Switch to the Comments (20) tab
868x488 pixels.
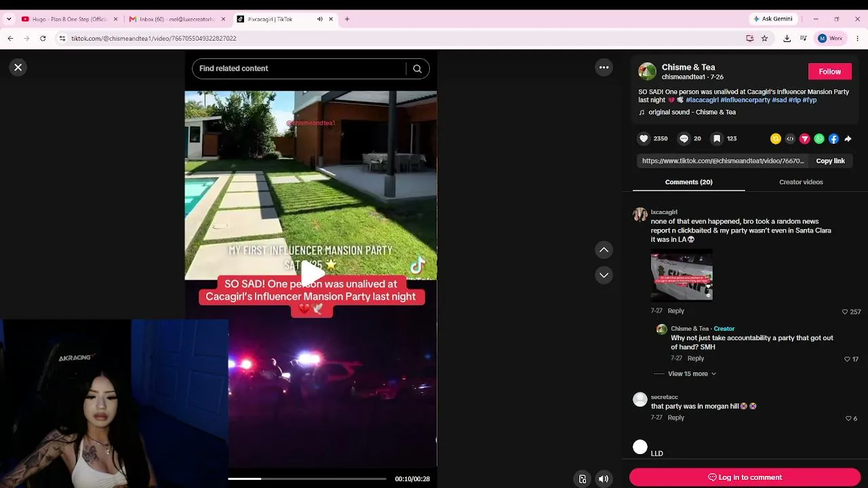click(x=688, y=182)
